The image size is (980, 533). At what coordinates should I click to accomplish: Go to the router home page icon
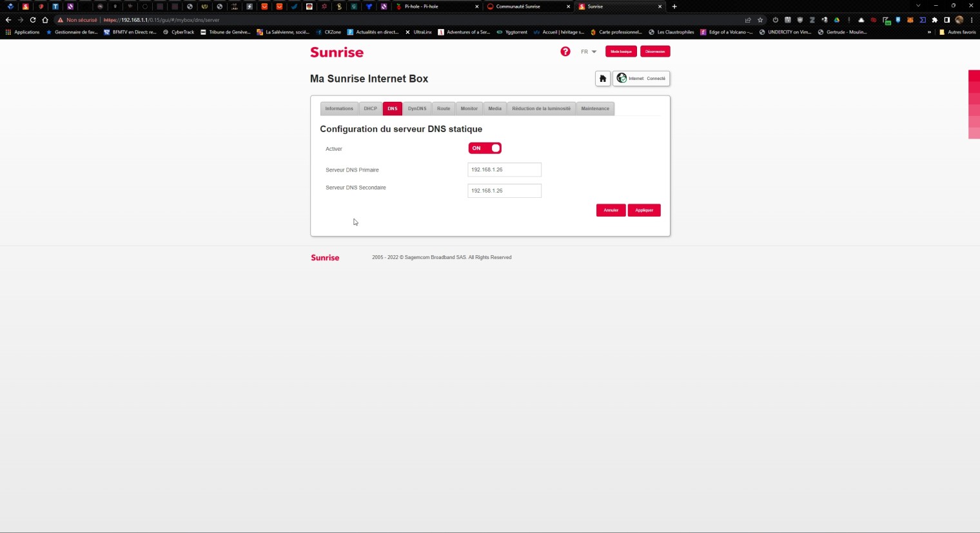tap(603, 79)
